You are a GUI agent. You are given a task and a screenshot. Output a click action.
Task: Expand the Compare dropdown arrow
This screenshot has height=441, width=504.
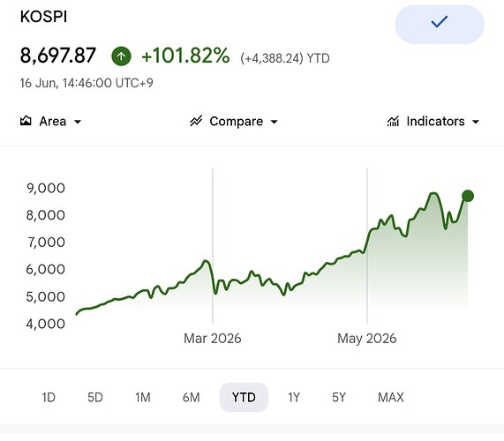pyautogui.click(x=274, y=122)
